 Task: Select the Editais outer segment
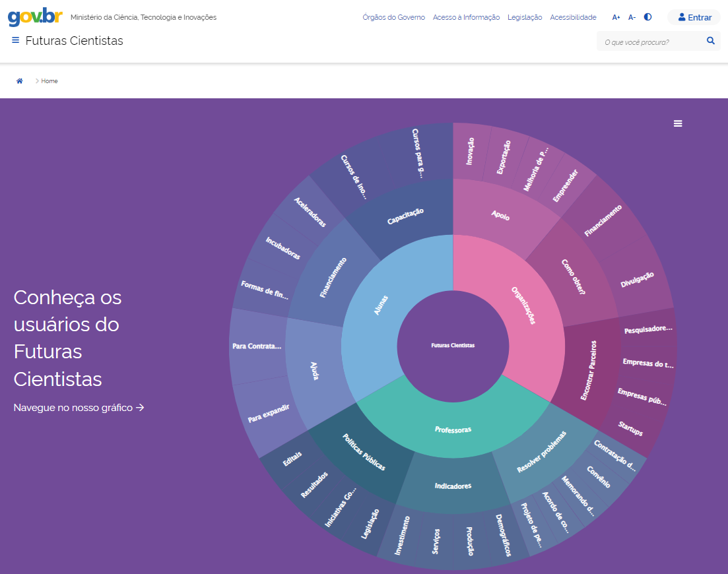point(292,459)
